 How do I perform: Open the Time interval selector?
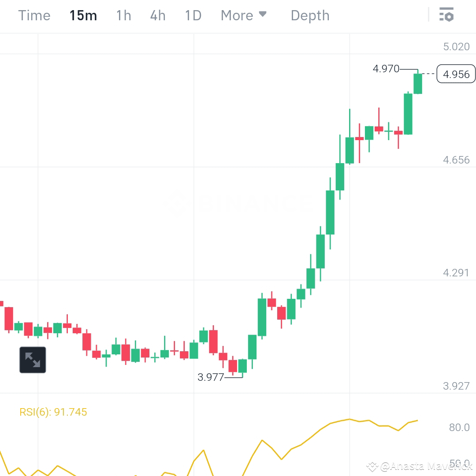click(34, 15)
